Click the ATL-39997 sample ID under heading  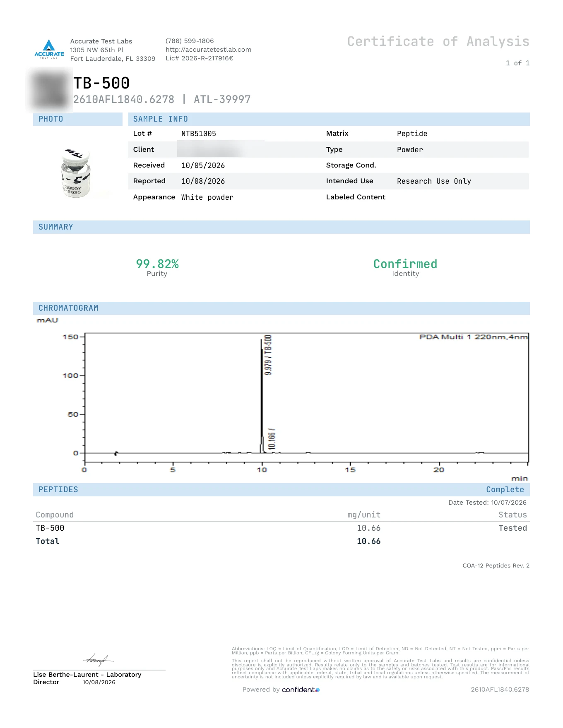222,100
